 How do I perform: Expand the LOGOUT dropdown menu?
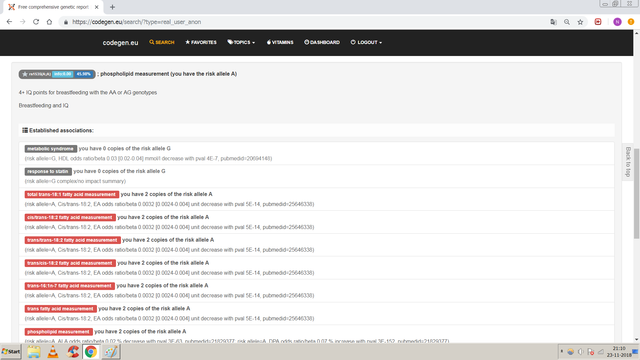click(x=366, y=42)
